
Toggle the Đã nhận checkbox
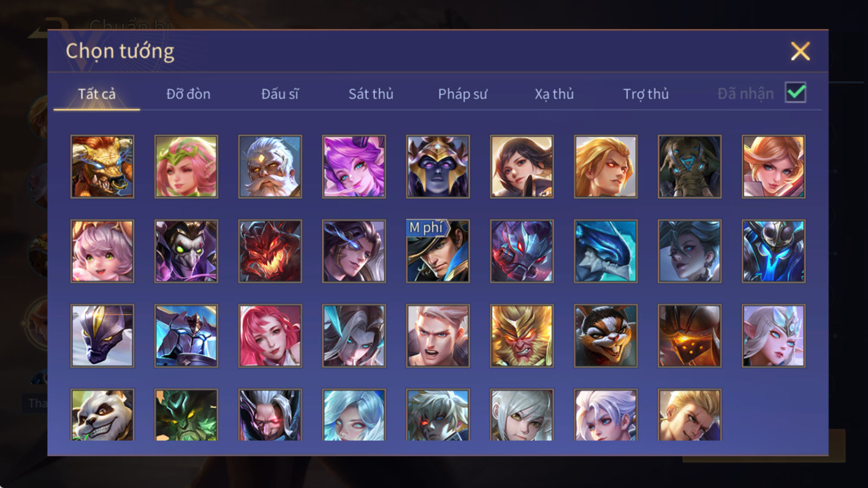click(795, 93)
